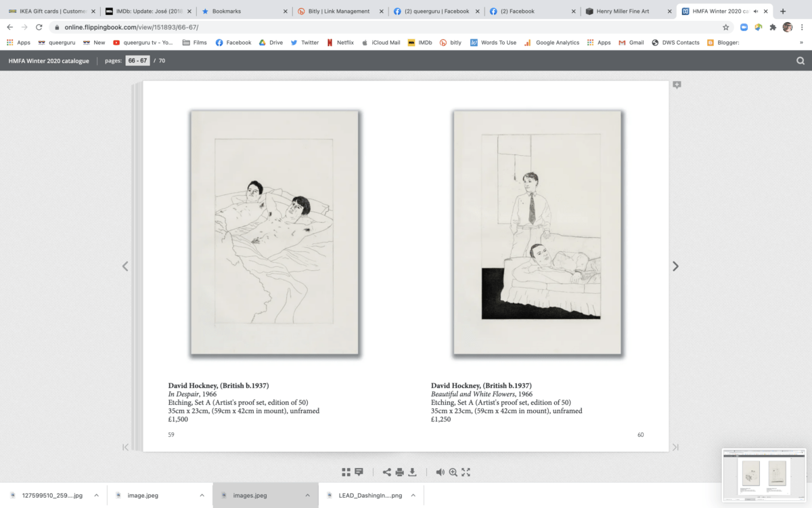The height and width of the screenshot is (508, 812).
Task: Click the browser forward arrow
Action: pos(24,27)
